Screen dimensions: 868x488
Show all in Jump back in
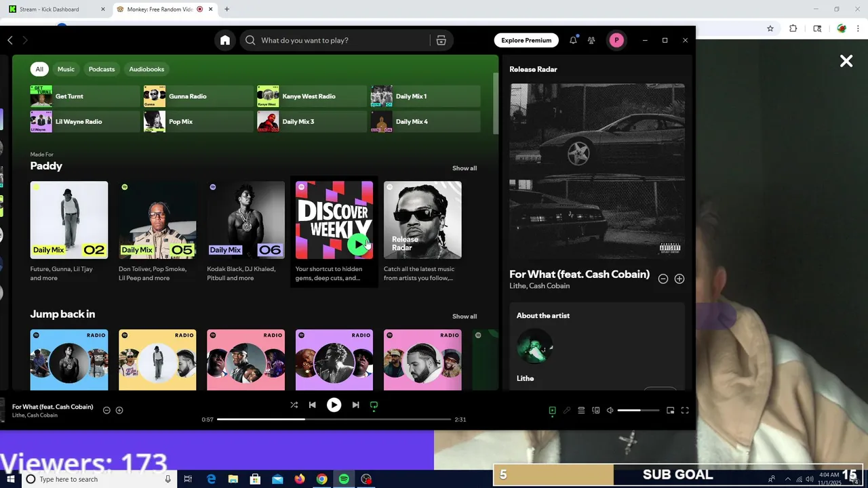click(465, 317)
